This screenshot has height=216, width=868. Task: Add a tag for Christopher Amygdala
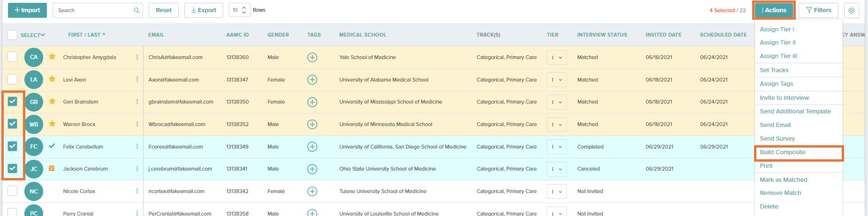coord(312,57)
